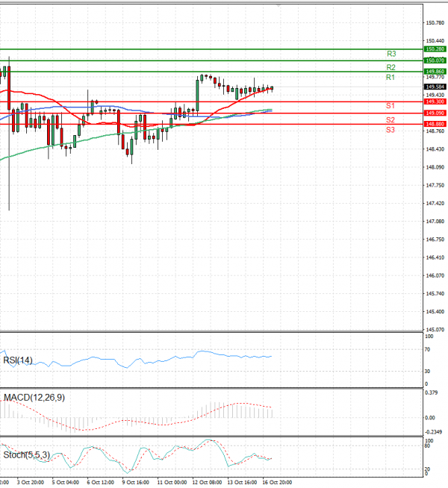Click the S1 support label

coord(391,106)
